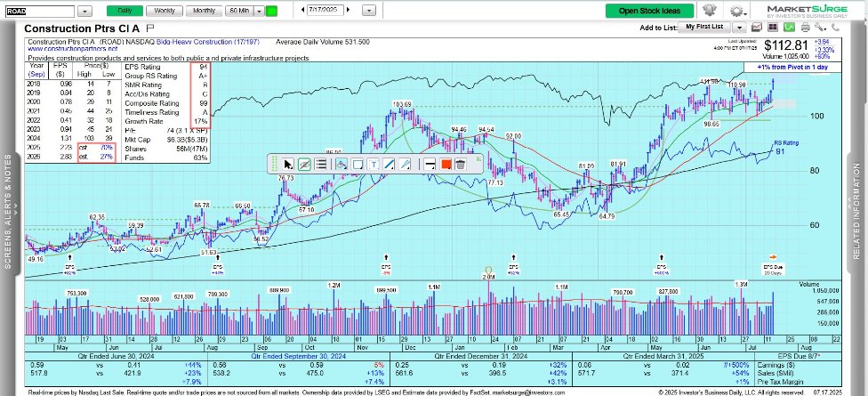Open the line thickness selector
The height and width of the screenshot is (396, 868).
point(430,164)
